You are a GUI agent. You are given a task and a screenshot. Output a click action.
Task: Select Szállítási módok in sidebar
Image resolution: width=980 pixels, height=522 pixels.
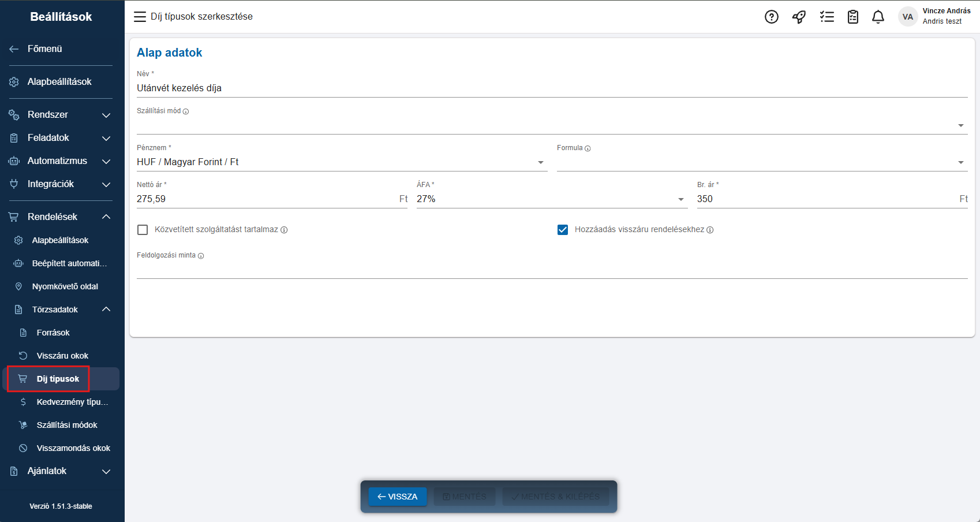click(67, 425)
